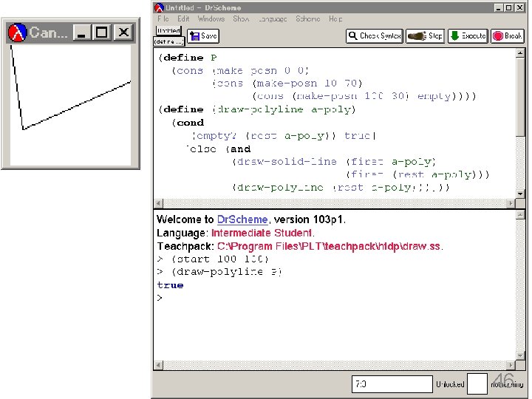Image resolution: width=532 pixels, height=399 pixels.
Task: Click definitions pane scroll right arrow
Action: tap(511, 204)
